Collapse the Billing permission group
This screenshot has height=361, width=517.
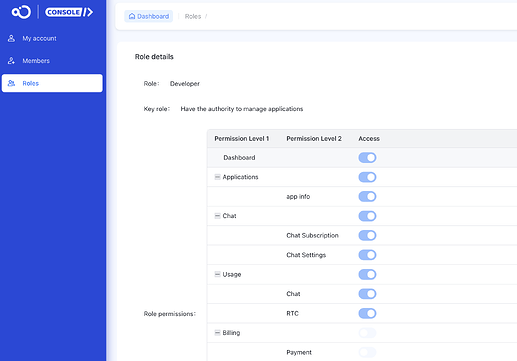[x=217, y=332]
